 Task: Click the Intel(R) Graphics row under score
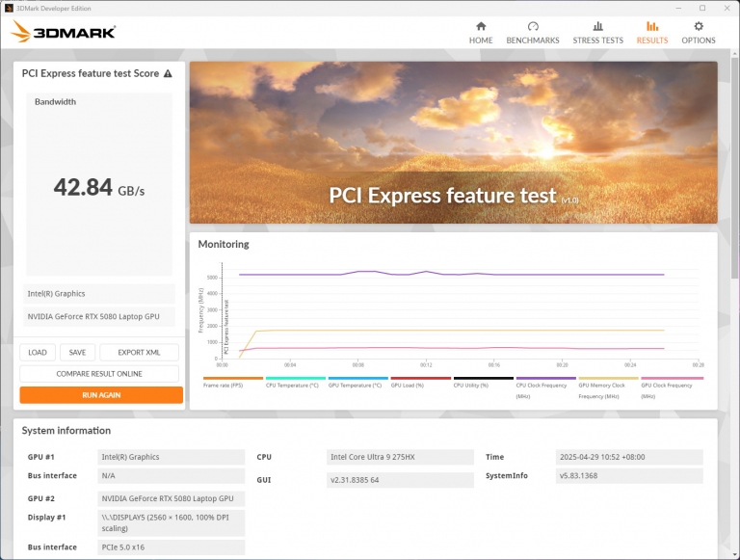tap(99, 294)
